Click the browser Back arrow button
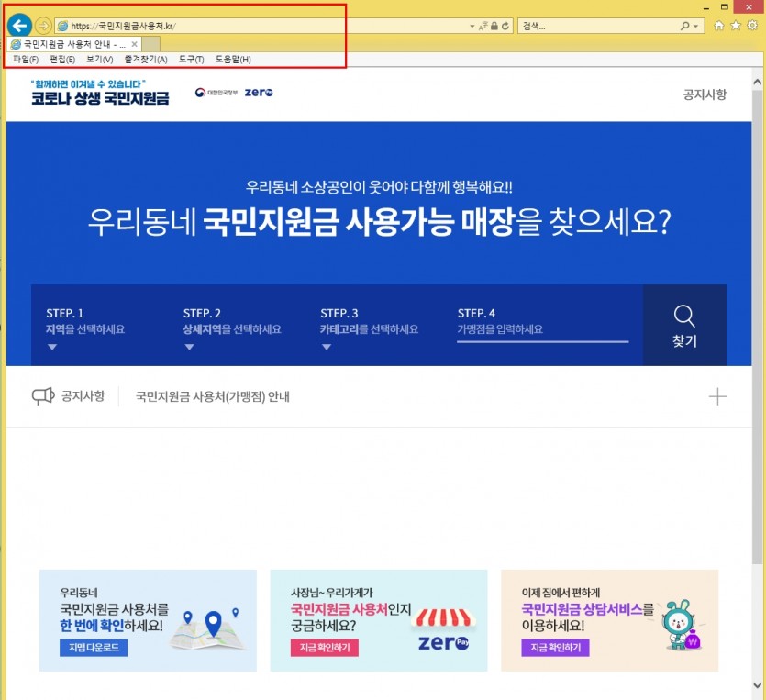This screenshot has width=766, height=700. (18, 26)
